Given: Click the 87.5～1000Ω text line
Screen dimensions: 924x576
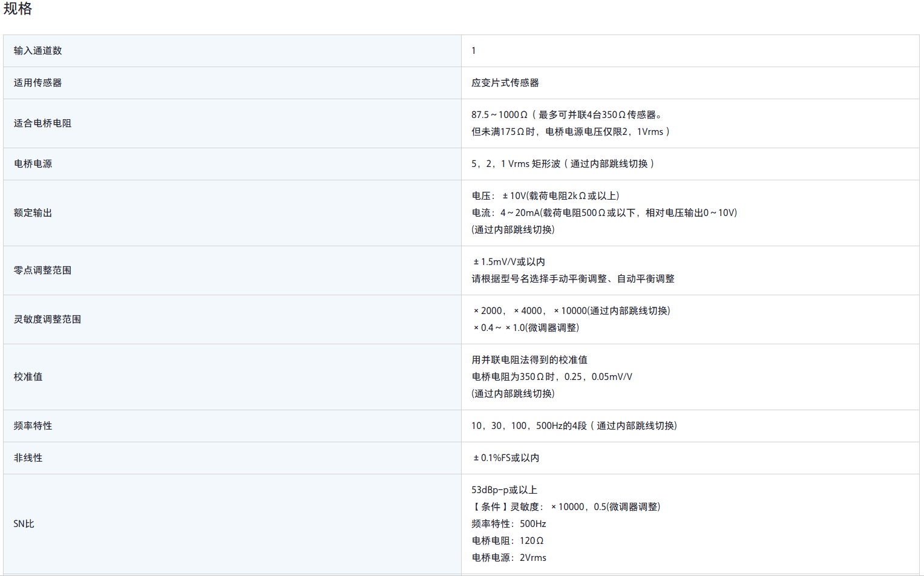Looking at the screenshot, I should pos(566,115).
